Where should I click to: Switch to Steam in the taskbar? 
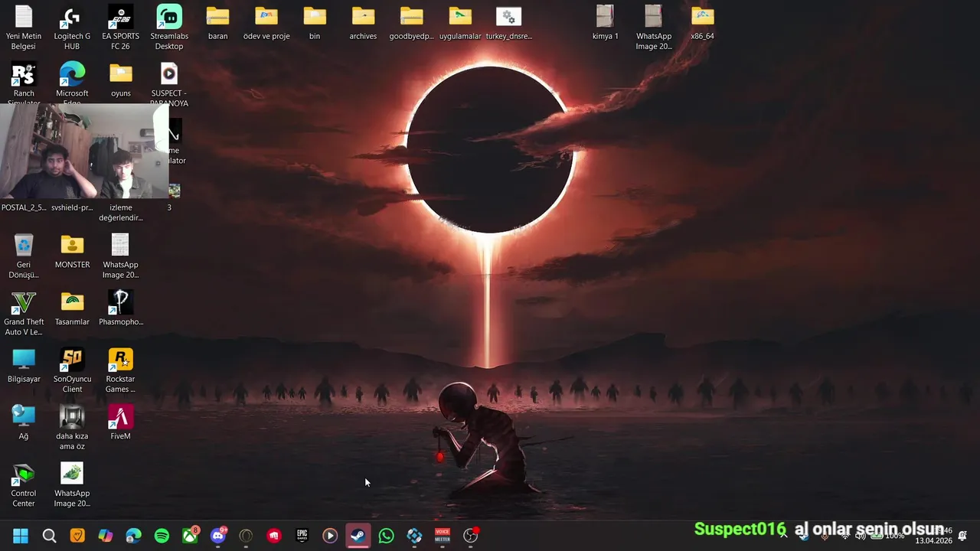[x=358, y=536]
